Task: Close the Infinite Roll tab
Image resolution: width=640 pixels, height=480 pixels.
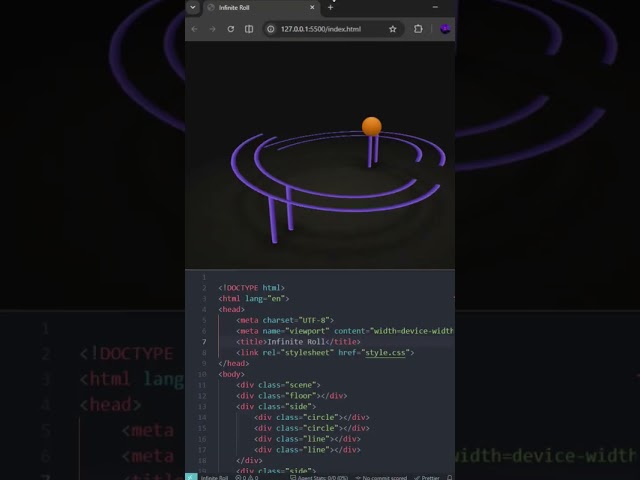Action: click(312, 7)
